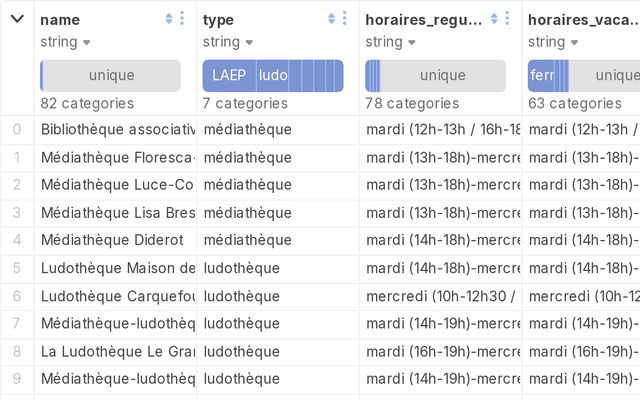Open horaires_regu column options menu
Viewport: 640px width, 400px height.
tap(507, 19)
